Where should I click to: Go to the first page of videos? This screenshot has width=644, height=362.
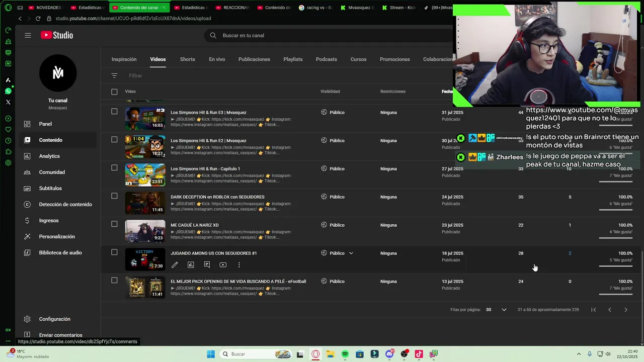[594, 310]
